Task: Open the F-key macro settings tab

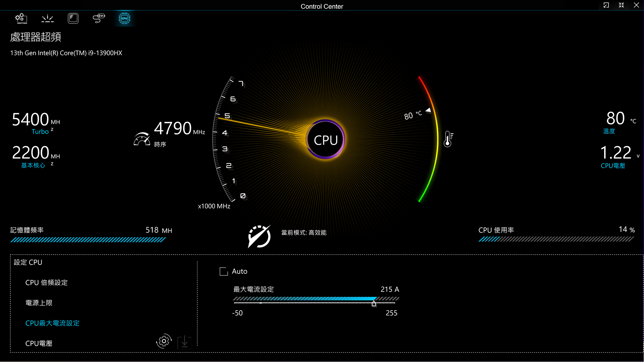Action: (73, 18)
